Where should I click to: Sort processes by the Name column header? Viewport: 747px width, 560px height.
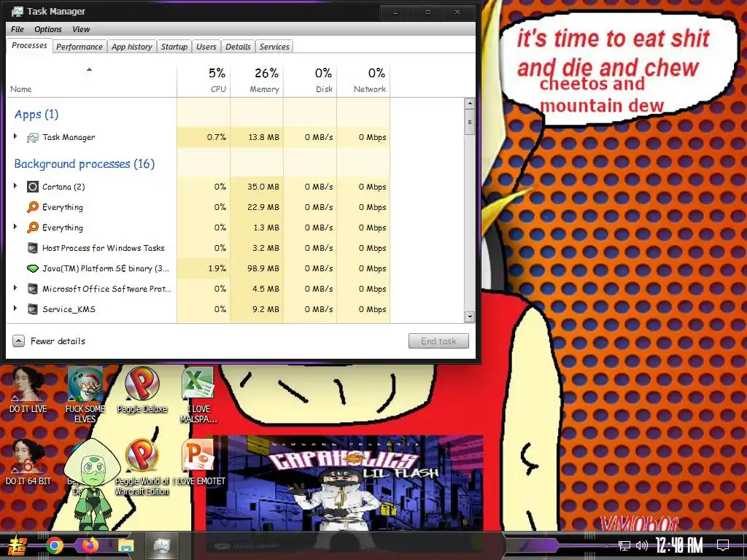tap(91, 80)
